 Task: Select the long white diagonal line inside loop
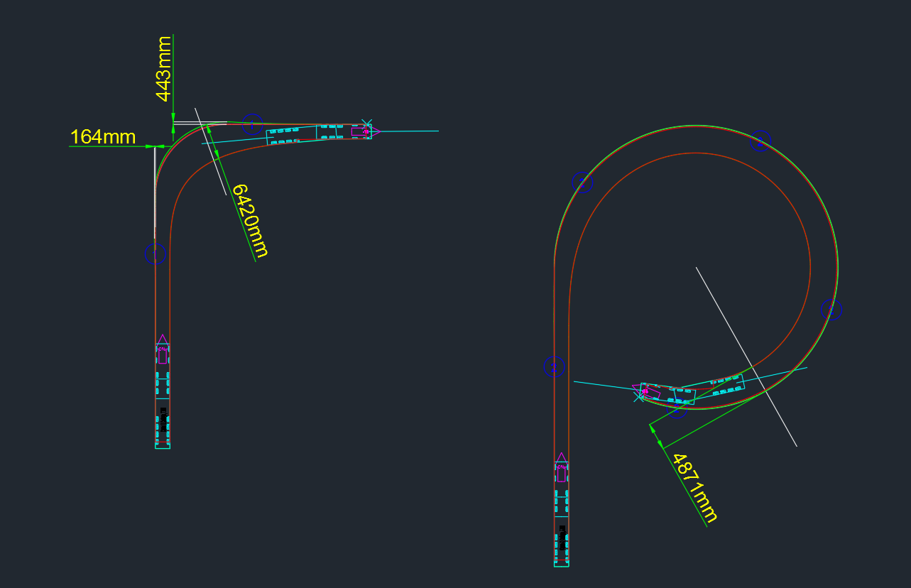click(x=746, y=356)
